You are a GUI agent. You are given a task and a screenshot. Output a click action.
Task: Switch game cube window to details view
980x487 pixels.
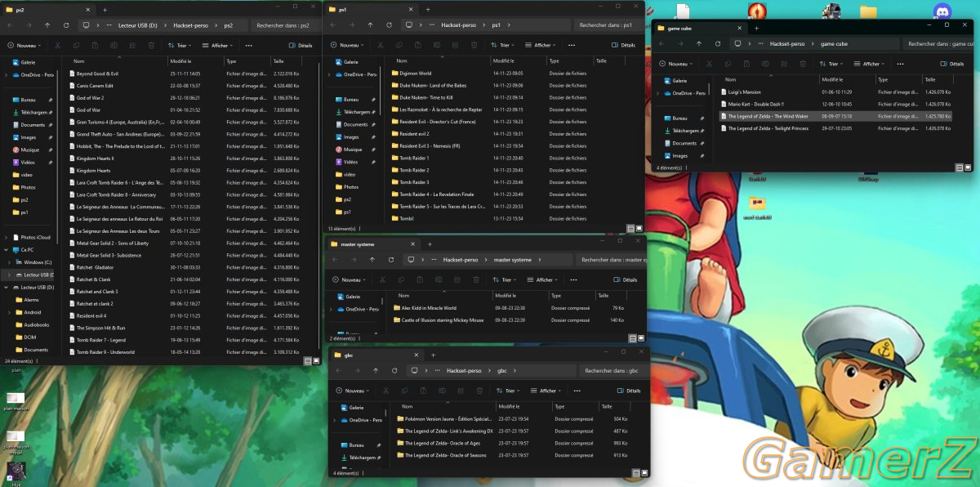960,167
